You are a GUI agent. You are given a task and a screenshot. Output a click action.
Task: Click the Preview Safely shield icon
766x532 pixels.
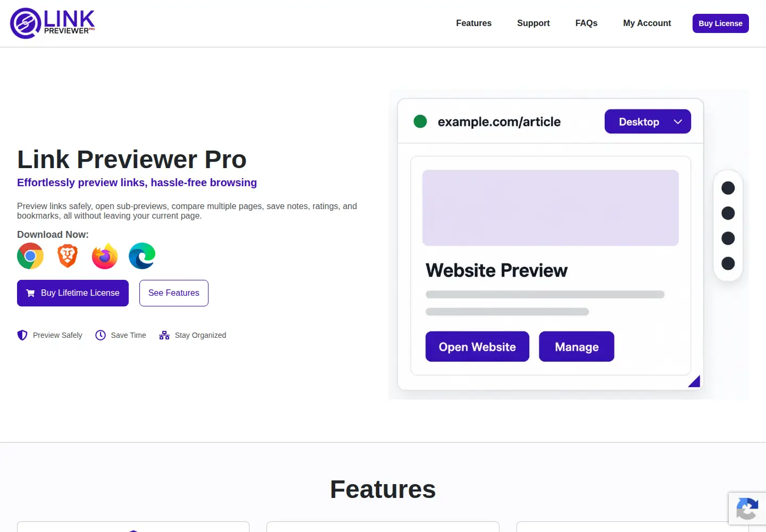(22, 335)
